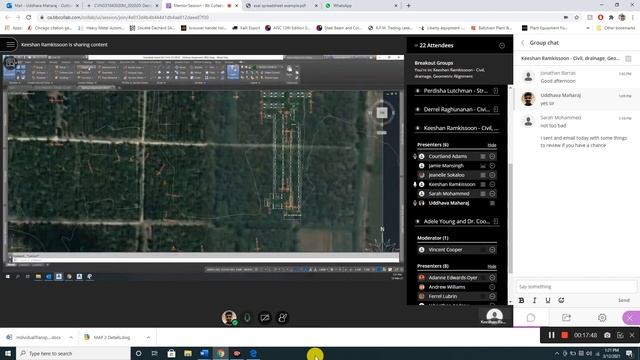This screenshot has height=360, width=640.
Task: Go back from Group chat
Action: 523,43
